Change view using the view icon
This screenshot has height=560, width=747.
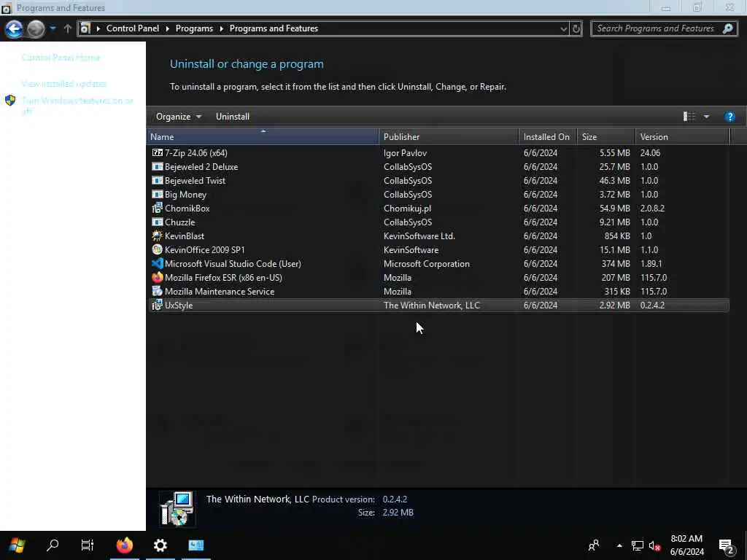(689, 117)
